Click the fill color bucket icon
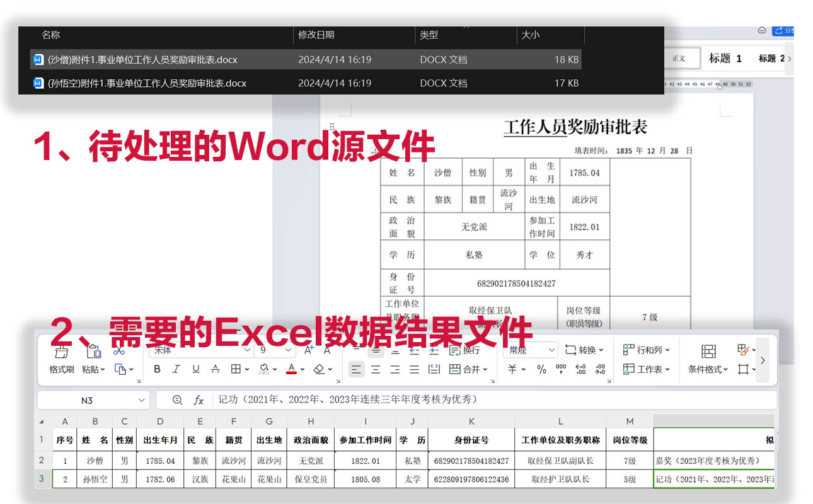 coord(265,369)
